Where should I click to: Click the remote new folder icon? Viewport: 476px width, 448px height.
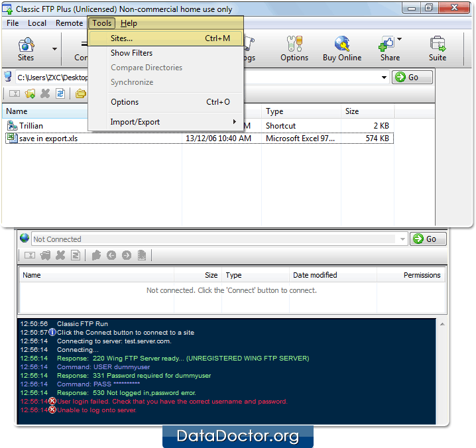tap(45, 255)
